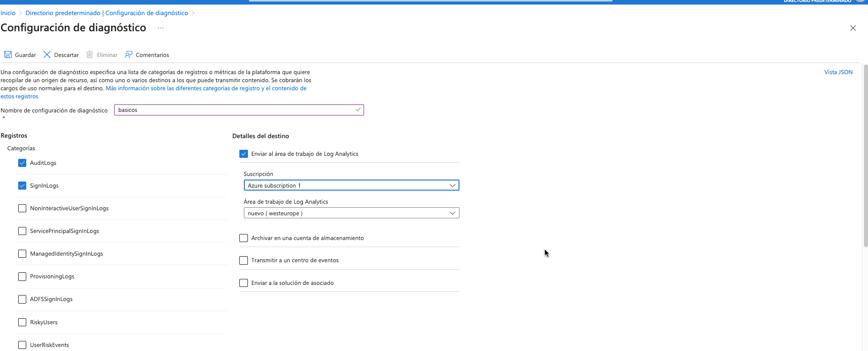Enable NonInteractiveUserSignInLogs checkbox
868x351 pixels.
pos(22,208)
